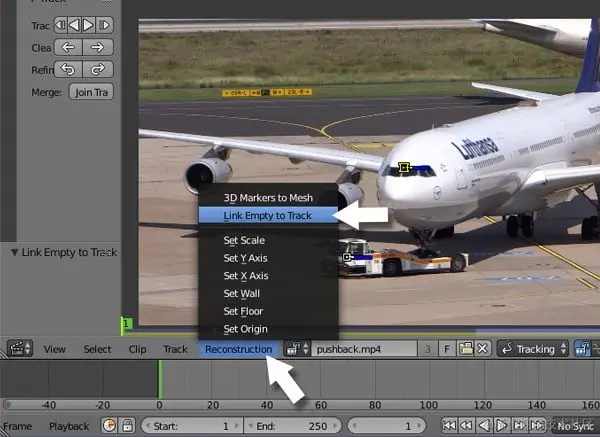The width and height of the screenshot is (600, 437).
Task: Open the Clip menu
Action: click(137, 349)
